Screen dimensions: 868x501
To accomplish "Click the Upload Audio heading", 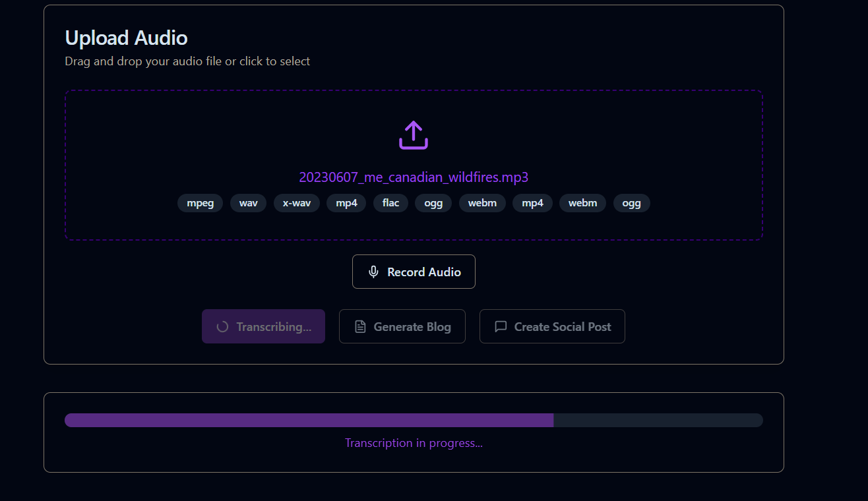I will click(126, 38).
